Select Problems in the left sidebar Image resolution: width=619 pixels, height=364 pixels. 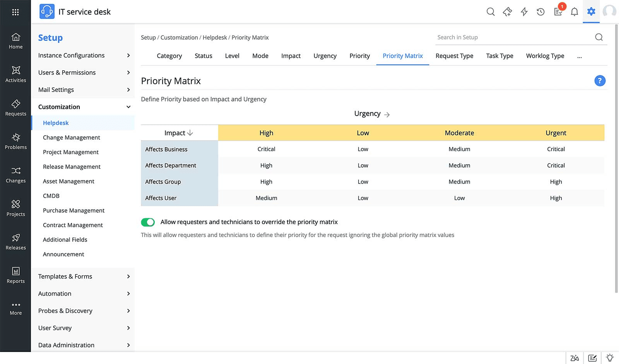(15, 142)
